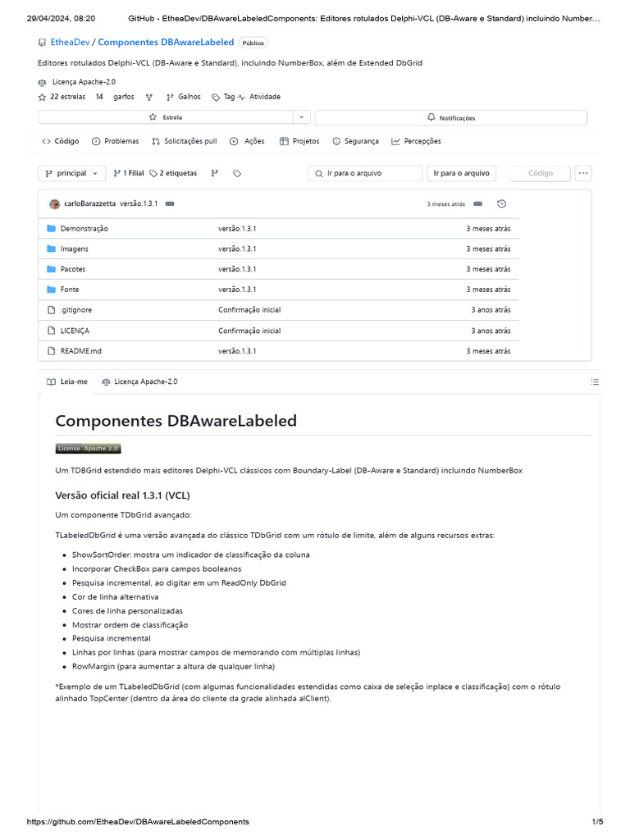Image resolution: width=630 pixels, height=840 pixels.
Task: Open the EtheaDev owner link
Action: click(71, 43)
